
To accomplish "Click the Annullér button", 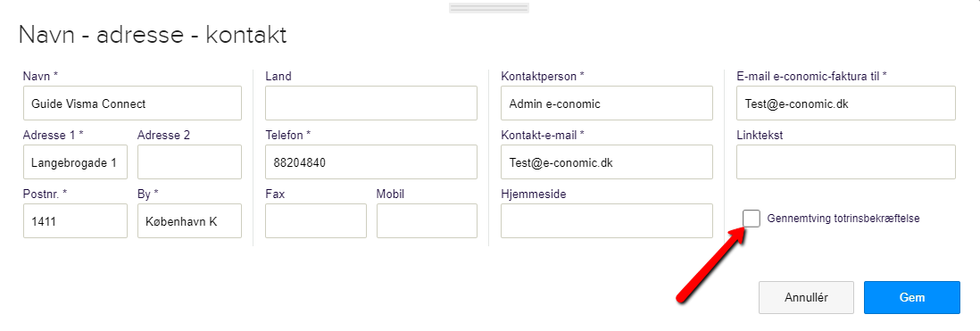I will pos(806,297).
